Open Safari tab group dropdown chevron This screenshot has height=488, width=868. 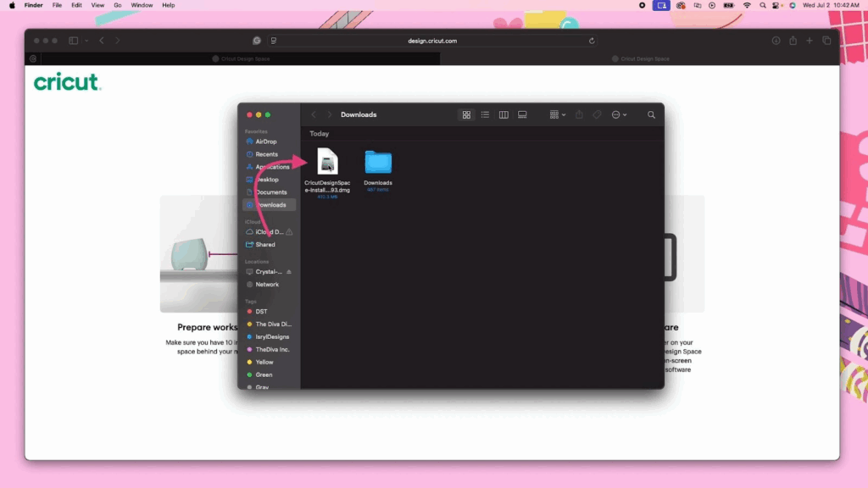tap(86, 41)
